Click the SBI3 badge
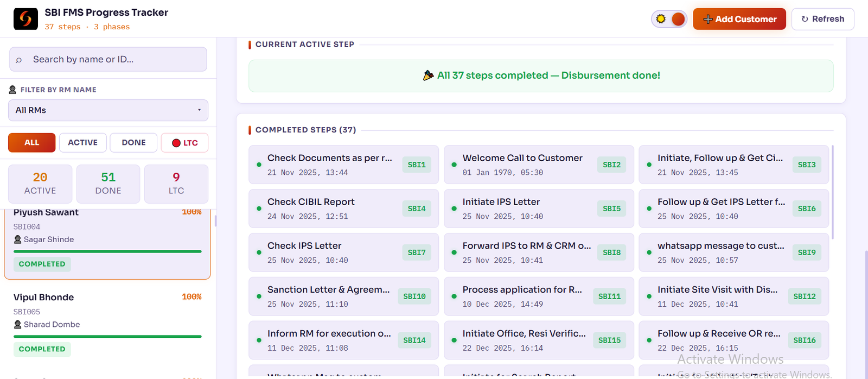This screenshot has height=379, width=868. point(807,165)
